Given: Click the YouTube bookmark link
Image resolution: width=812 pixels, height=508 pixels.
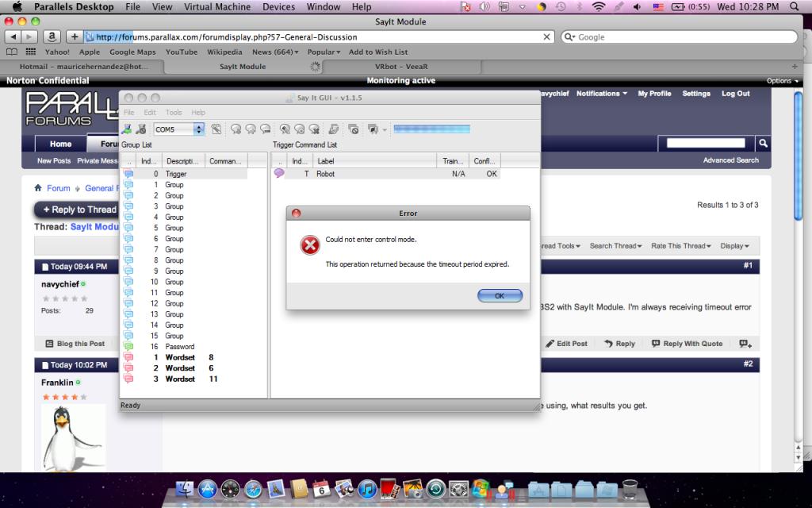Looking at the screenshot, I should tap(182, 52).
